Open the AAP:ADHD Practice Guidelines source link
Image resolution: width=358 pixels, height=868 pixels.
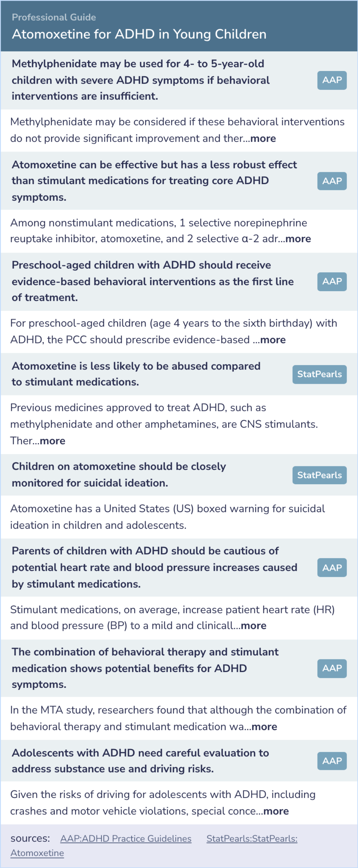tap(126, 839)
